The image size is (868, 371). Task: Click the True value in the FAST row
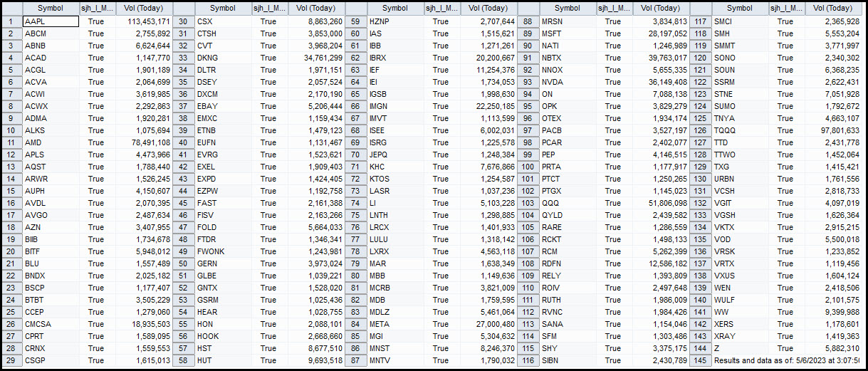click(268, 203)
